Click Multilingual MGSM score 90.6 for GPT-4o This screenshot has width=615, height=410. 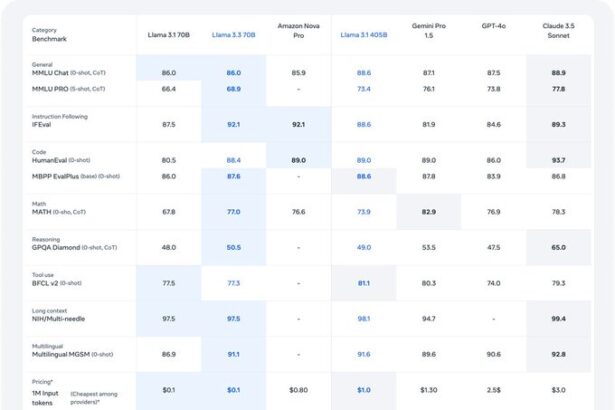coord(493,354)
